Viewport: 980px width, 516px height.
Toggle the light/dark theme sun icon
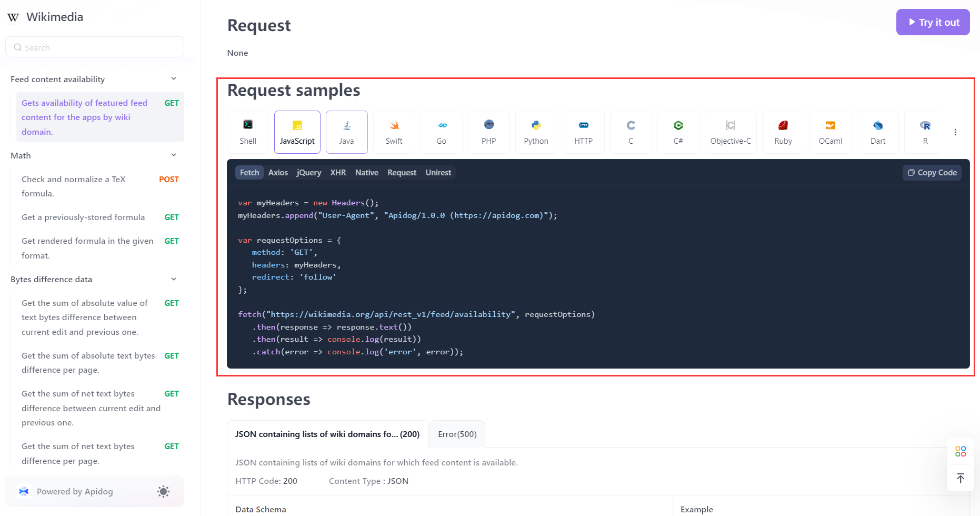click(x=163, y=491)
